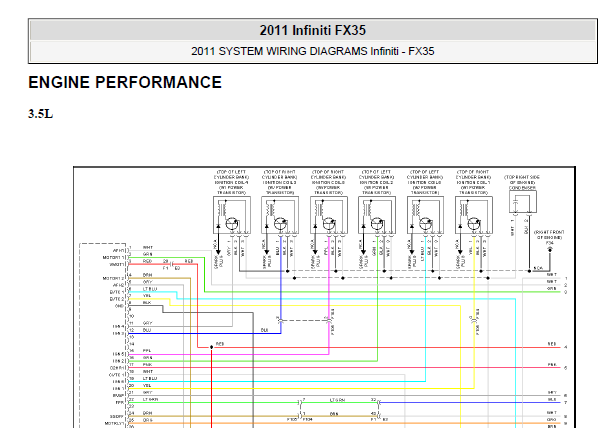Click the "NCA" label near the F34 ground
The height and width of the screenshot is (428, 603).
(538, 268)
